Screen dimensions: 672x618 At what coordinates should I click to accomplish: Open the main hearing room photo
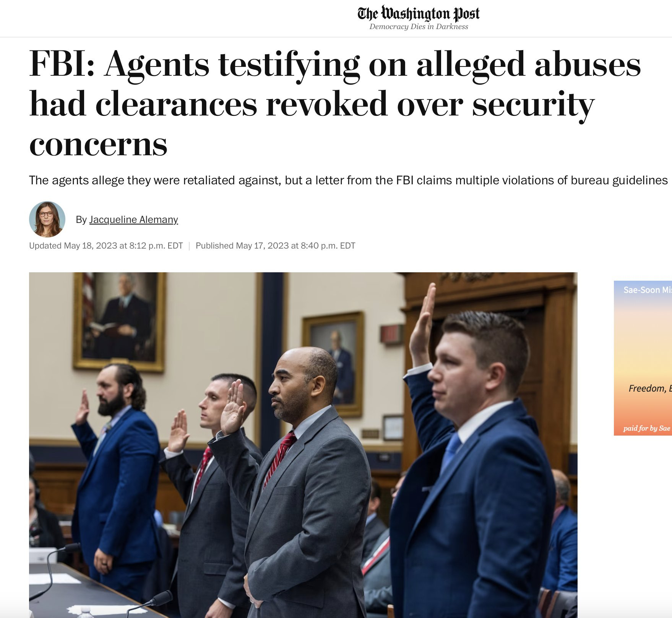point(303,445)
